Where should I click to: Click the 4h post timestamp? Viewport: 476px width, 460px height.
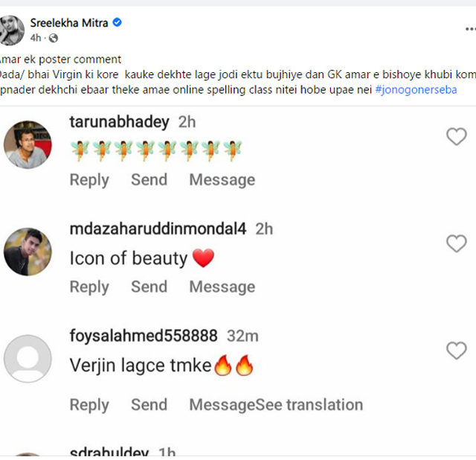(x=36, y=38)
